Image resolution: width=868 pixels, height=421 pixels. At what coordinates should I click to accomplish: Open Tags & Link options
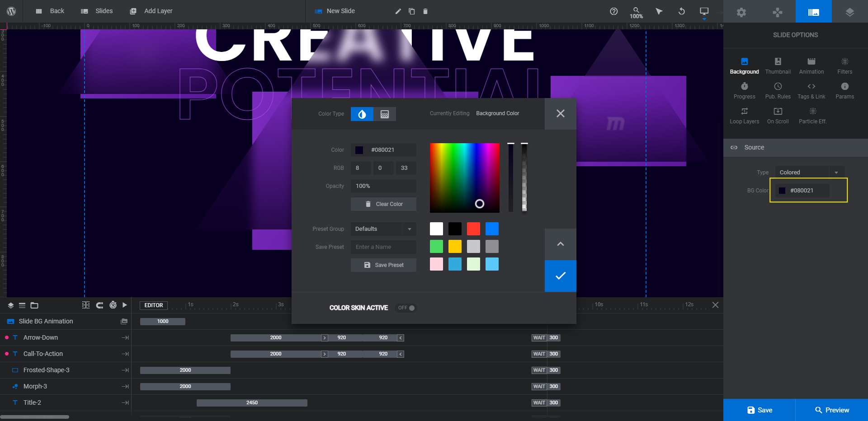click(811, 91)
